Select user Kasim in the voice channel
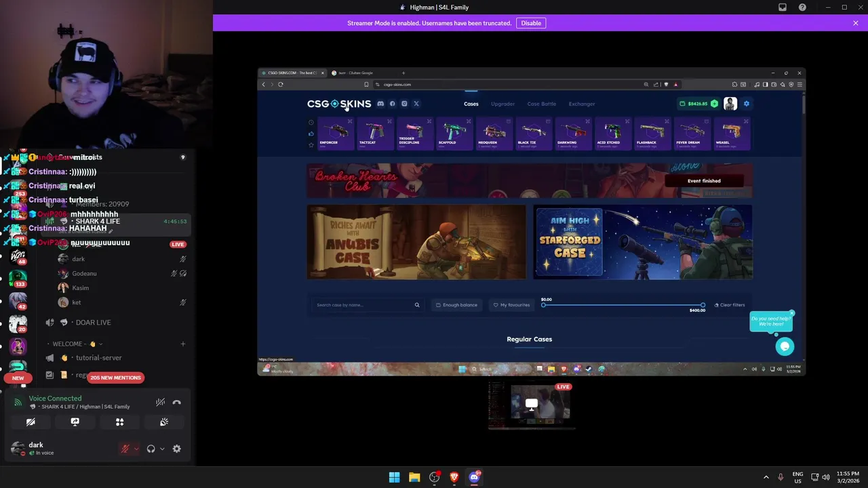This screenshot has height=488, width=868. point(80,288)
